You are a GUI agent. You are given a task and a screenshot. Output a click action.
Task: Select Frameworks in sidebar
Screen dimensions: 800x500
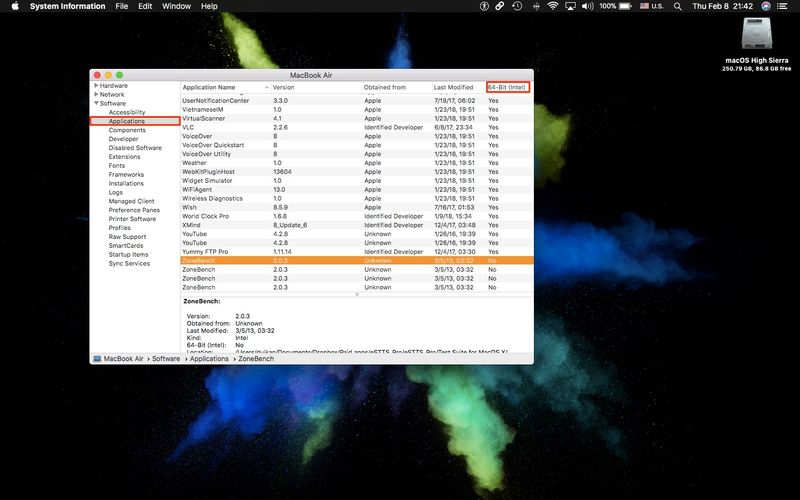[126, 174]
